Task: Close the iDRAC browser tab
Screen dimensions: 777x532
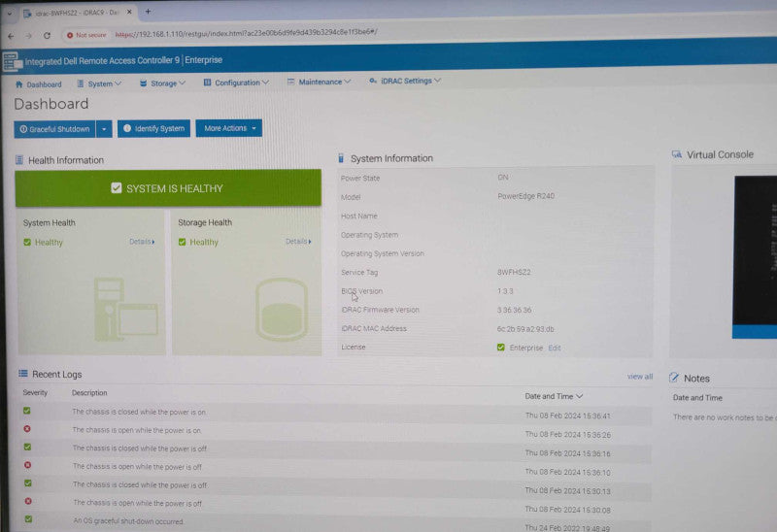Action: 129,12
